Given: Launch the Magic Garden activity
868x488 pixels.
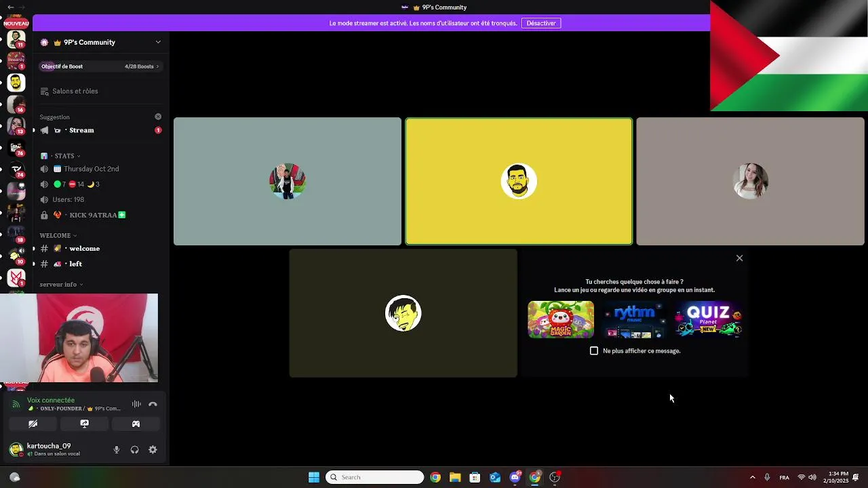Looking at the screenshot, I should pos(561,320).
